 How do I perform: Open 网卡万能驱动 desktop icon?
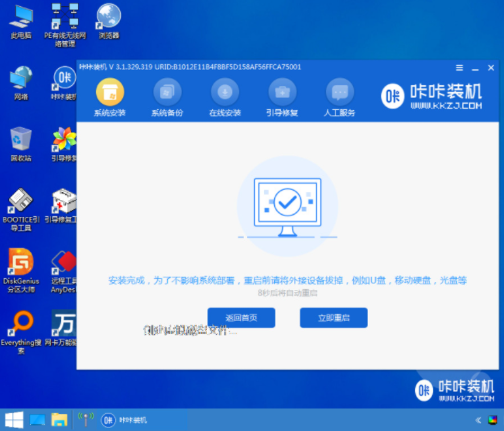(61, 328)
